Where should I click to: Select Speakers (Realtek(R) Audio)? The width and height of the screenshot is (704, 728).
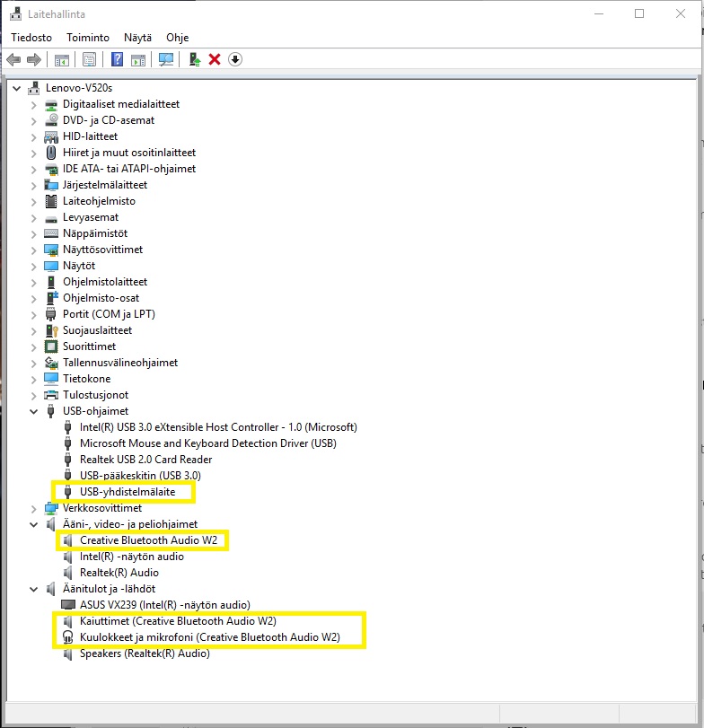[x=145, y=653]
